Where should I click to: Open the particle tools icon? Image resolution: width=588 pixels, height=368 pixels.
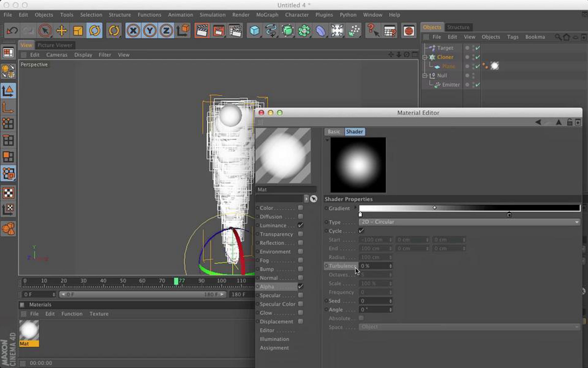(x=354, y=31)
